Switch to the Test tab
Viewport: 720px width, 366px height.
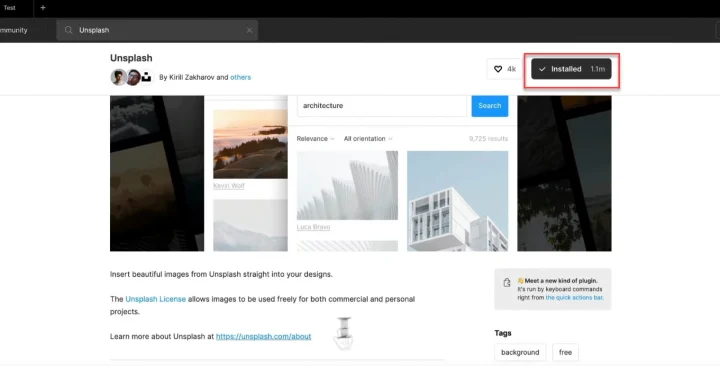[10, 8]
